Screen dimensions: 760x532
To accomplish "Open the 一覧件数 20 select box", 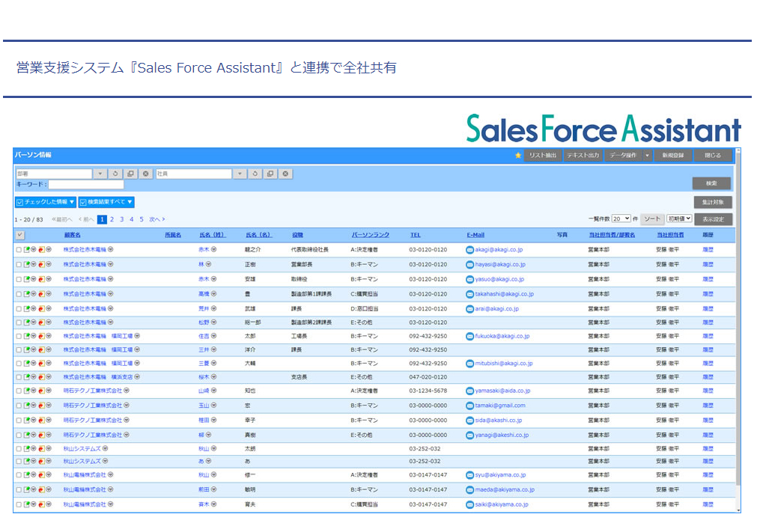I will pyautogui.click(x=621, y=219).
